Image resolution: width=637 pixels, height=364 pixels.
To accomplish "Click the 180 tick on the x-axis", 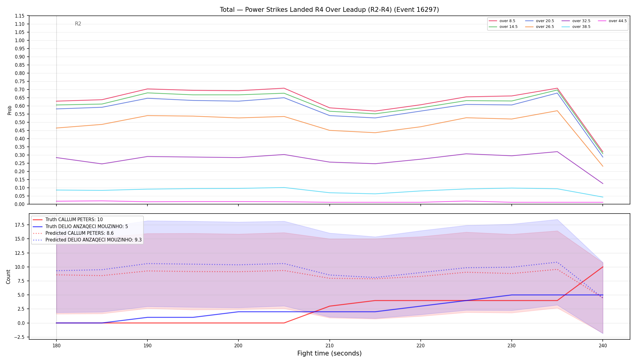I will pos(56,345).
